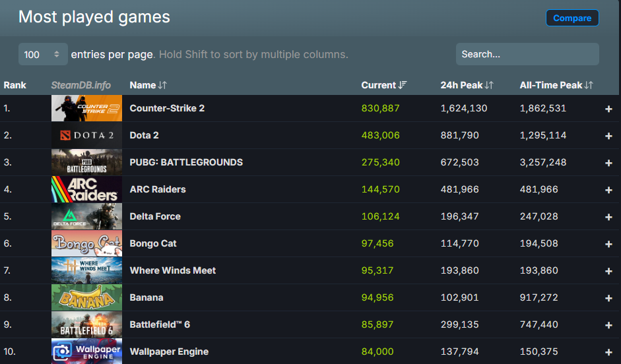
Task: Click the plus icon for Counter-Strike 2
Action: [x=608, y=109]
